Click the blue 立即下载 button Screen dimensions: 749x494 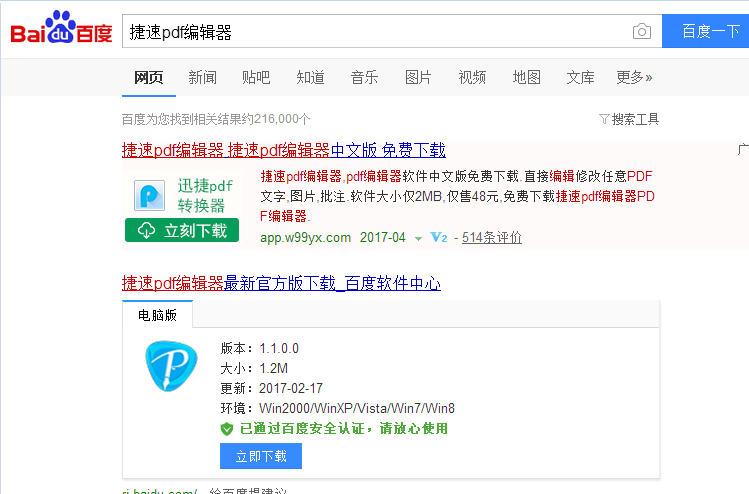261,456
